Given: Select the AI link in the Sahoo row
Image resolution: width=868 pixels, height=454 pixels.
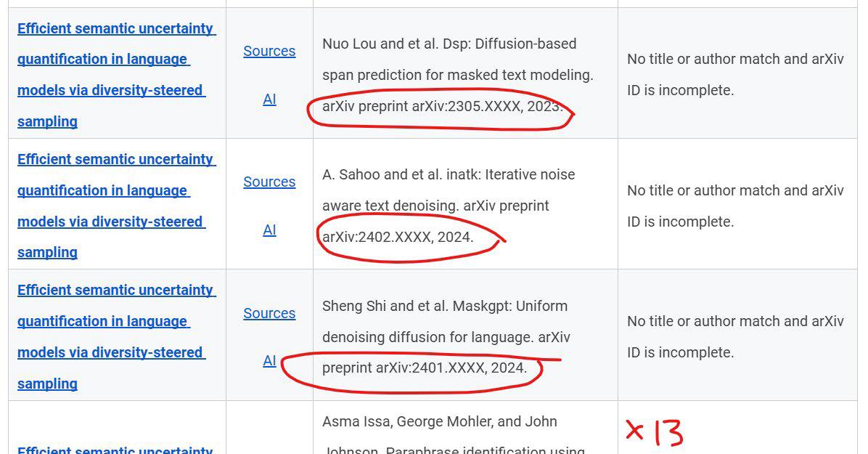Looking at the screenshot, I should tap(269, 230).
